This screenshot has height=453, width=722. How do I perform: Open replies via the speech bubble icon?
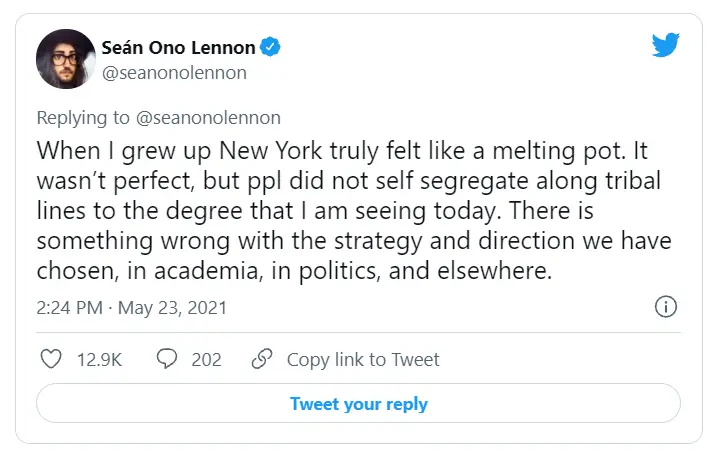tap(167, 359)
